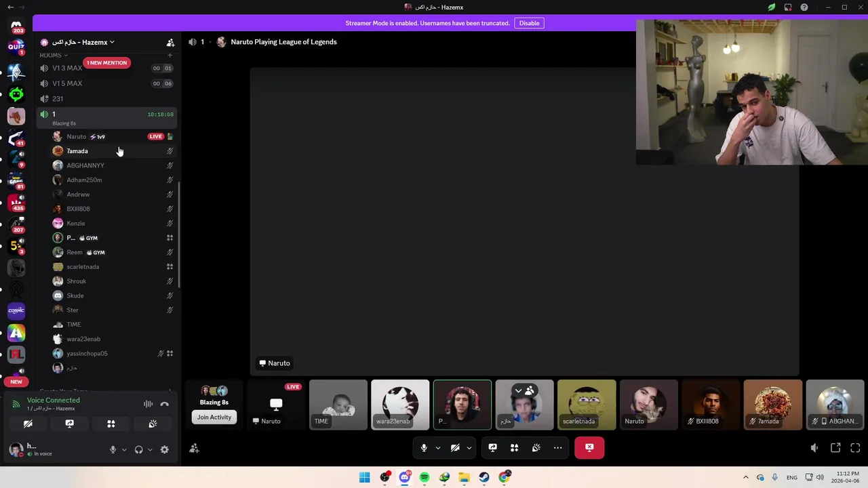Open Steam from Windows taskbar
The width and height of the screenshot is (868, 488).
pos(484,477)
